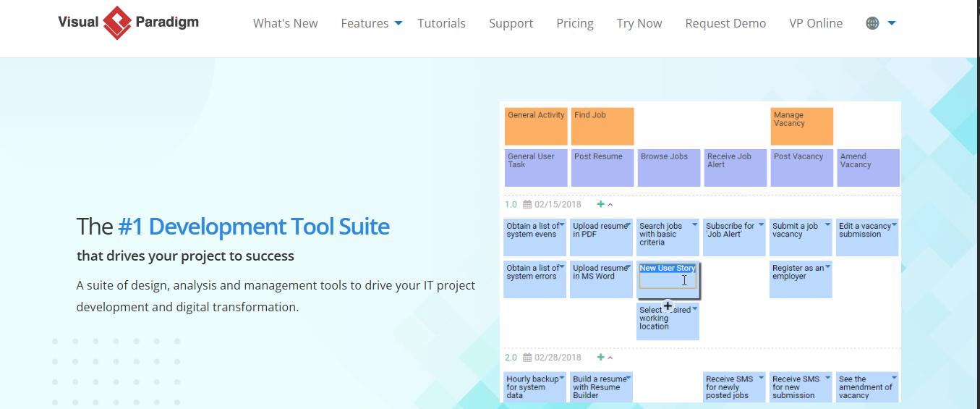Open dropdown arrow on 'Register as an employer' card
980x409 pixels.
pos(827,266)
